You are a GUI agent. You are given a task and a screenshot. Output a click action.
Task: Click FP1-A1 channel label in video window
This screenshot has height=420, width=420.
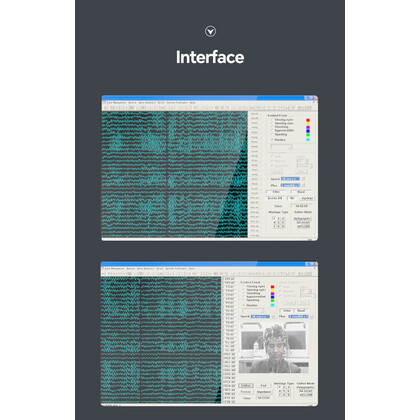pyautogui.click(x=230, y=279)
